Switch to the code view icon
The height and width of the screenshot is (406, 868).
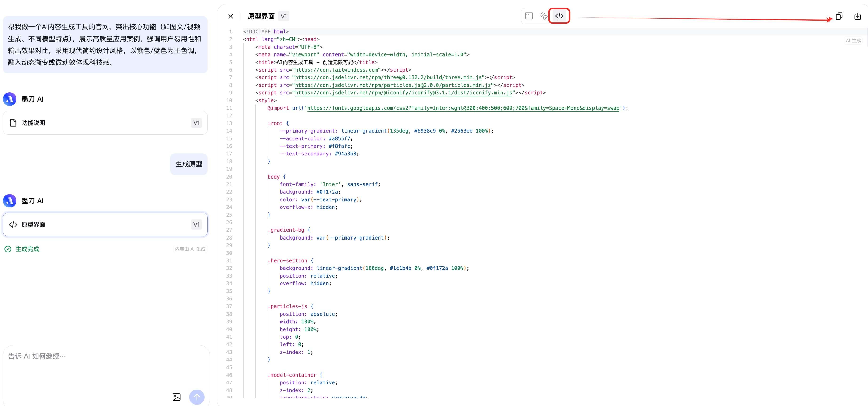(x=559, y=16)
